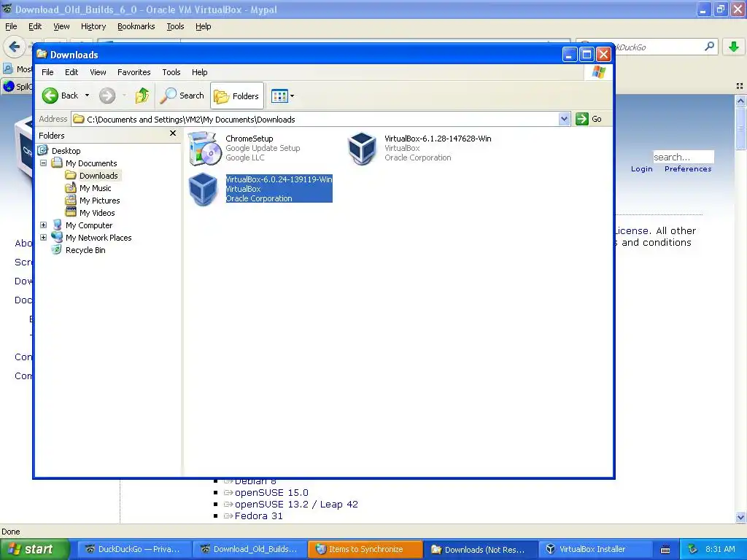Click browser scrollbar up arrow
747x560 pixels.
[740, 101]
